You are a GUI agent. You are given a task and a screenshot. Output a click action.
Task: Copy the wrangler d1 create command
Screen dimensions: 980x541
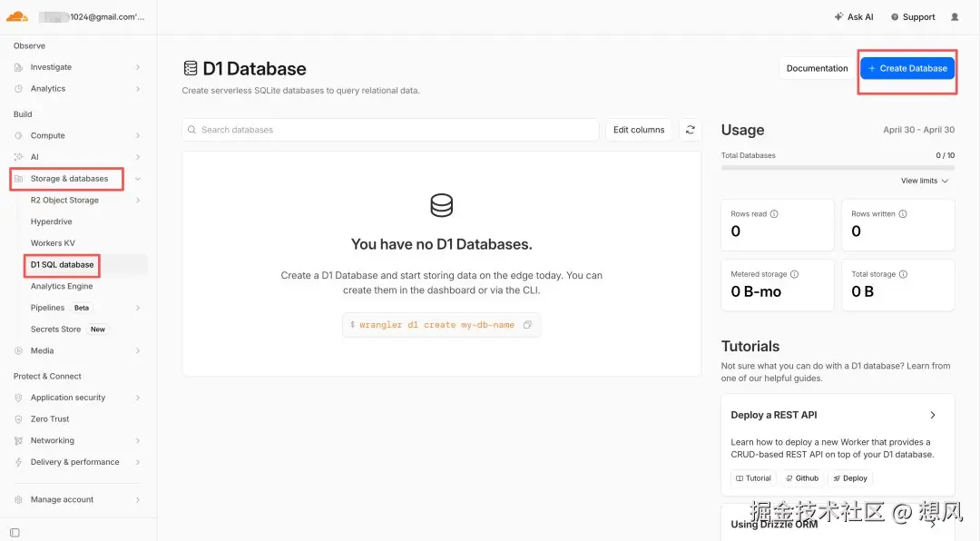pyautogui.click(x=527, y=325)
